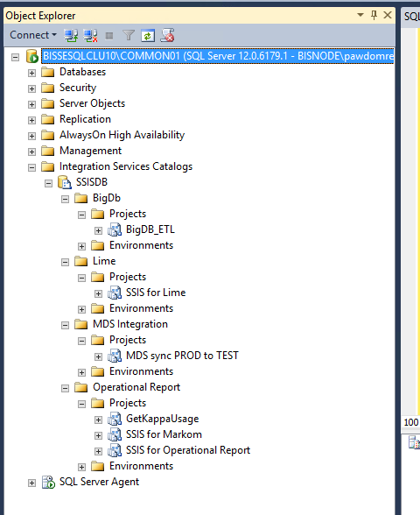The height and width of the screenshot is (515, 420).
Task: Click the SSISDB catalog icon
Action: click(x=65, y=182)
